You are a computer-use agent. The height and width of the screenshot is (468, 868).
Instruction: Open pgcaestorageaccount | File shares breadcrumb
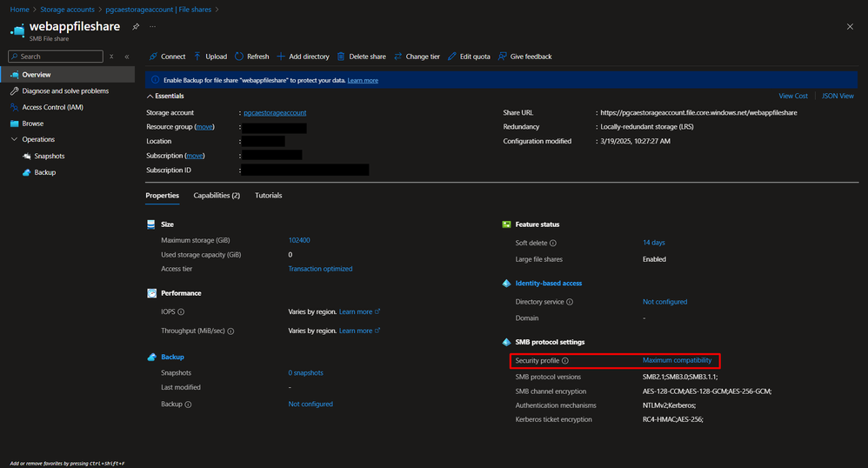(x=158, y=10)
